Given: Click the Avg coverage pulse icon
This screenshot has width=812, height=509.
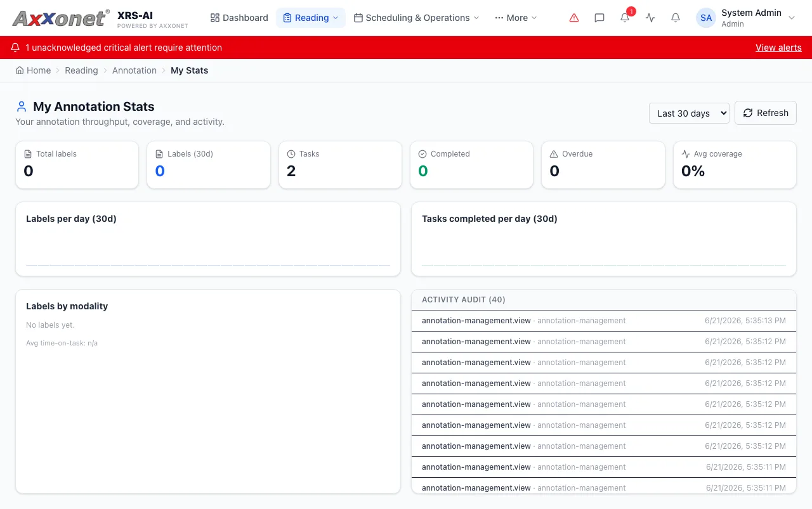Looking at the screenshot, I should pyautogui.click(x=686, y=154).
